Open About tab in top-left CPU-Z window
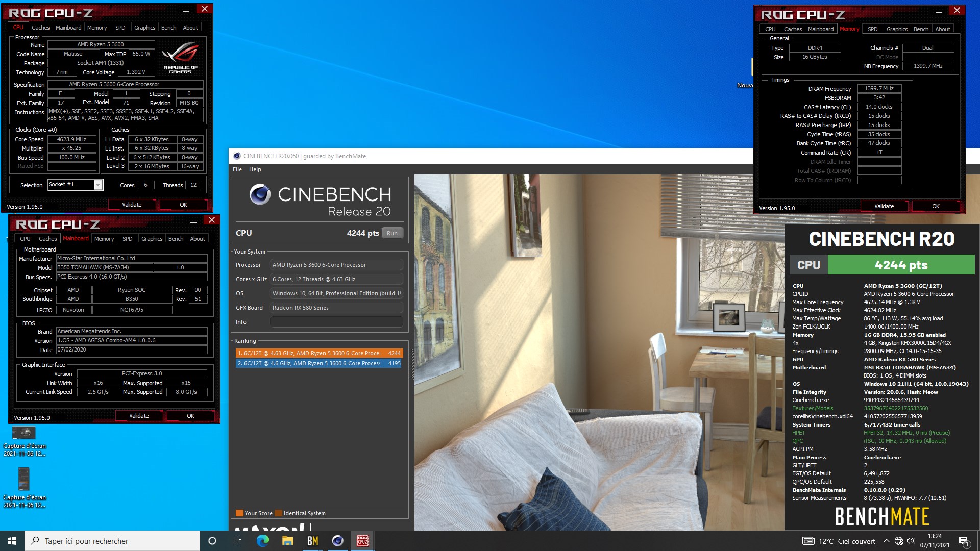The width and height of the screenshot is (980, 551). pyautogui.click(x=190, y=28)
